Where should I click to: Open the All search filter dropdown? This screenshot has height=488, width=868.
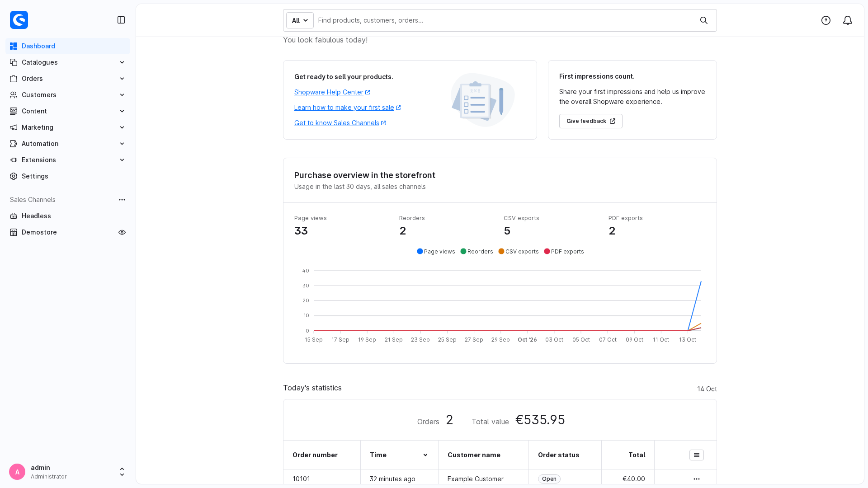300,20
